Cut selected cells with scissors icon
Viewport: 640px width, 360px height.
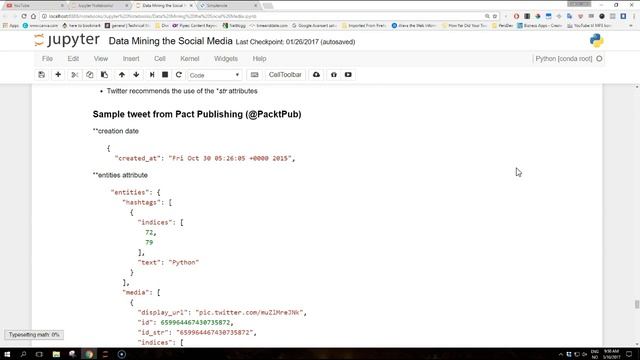[74, 75]
